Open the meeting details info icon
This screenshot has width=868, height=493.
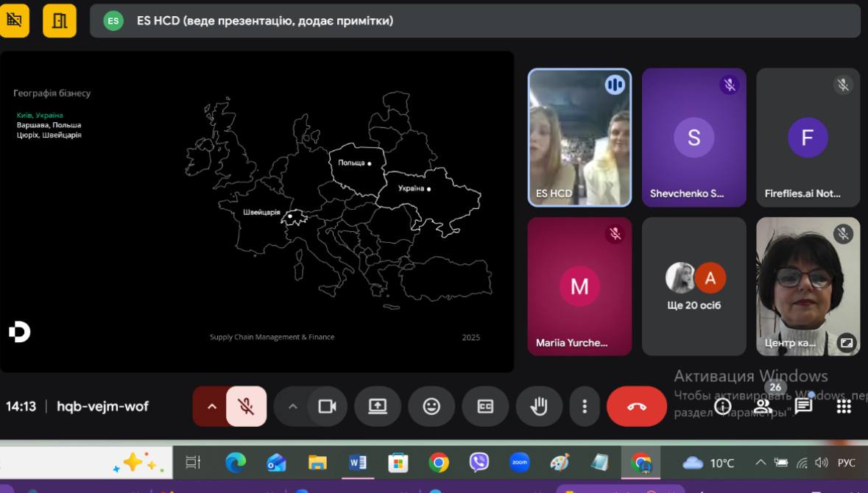[723, 406]
